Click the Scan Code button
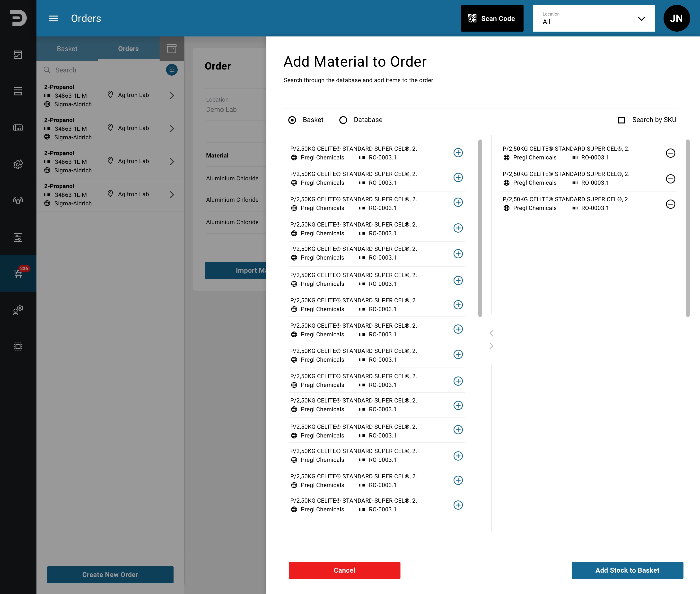Screen dimensions: 700x594 [x=492, y=18]
